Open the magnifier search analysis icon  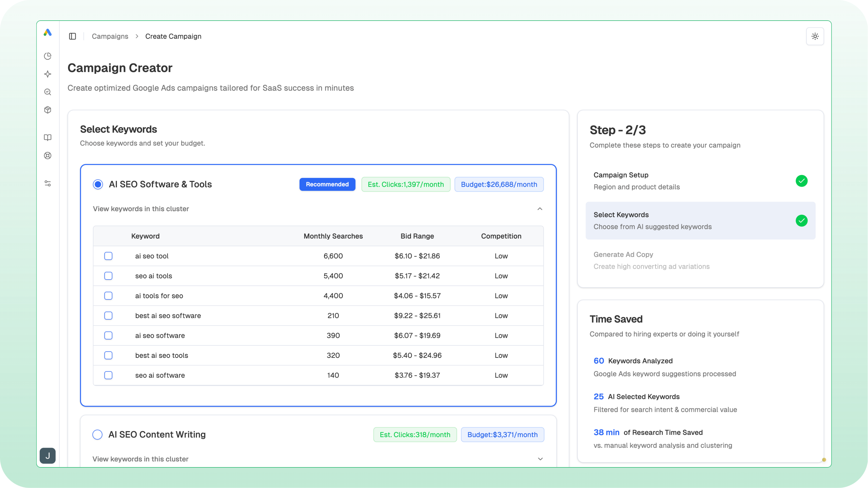pos(47,92)
